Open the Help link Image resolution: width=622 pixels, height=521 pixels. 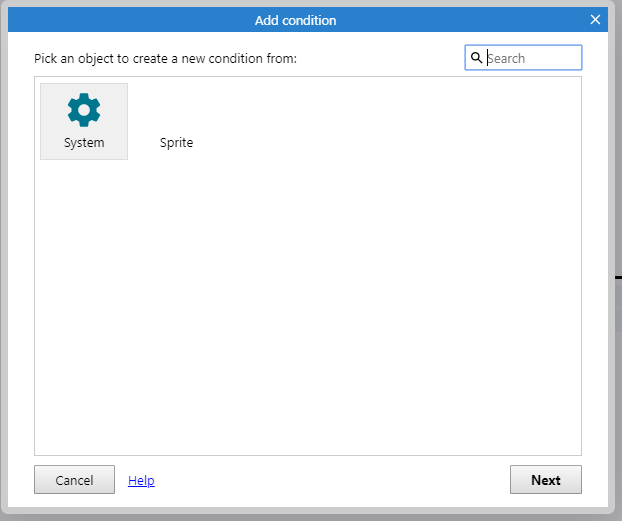click(x=141, y=481)
